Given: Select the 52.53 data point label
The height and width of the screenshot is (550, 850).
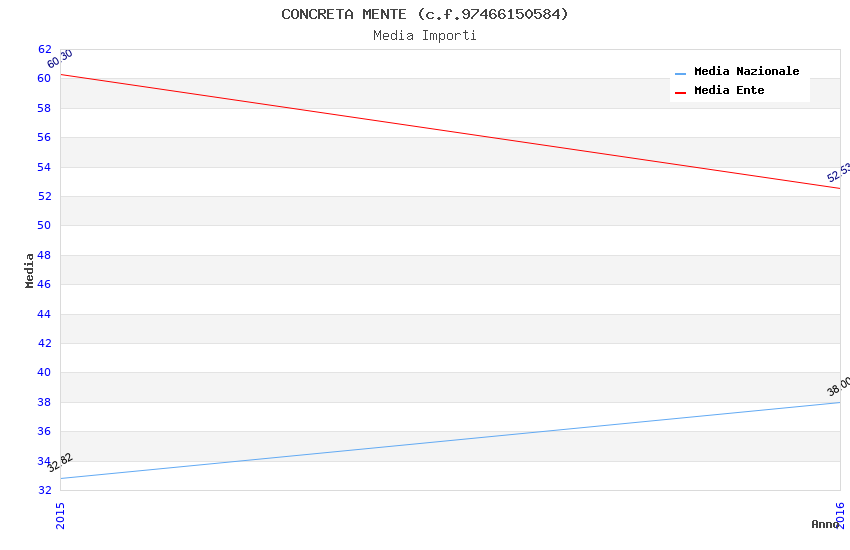Looking at the screenshot, I should pos(838,173).
